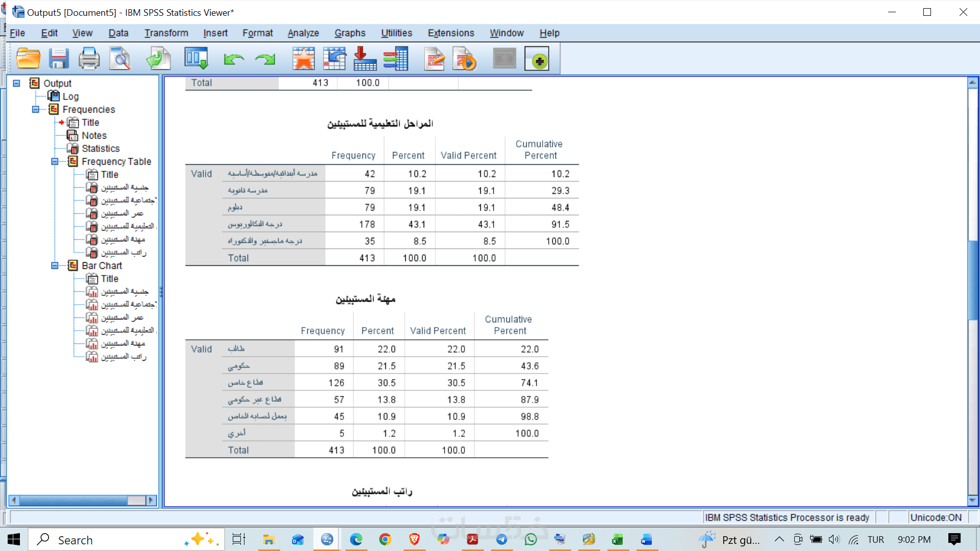Click the Run Script toolbar icon
980x551 pixels.
[x=464, y=59]
